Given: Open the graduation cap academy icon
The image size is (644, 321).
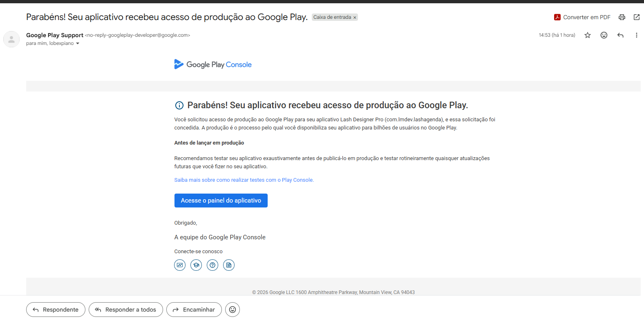Looking at the screenshot, I should [x=196, y=265].
